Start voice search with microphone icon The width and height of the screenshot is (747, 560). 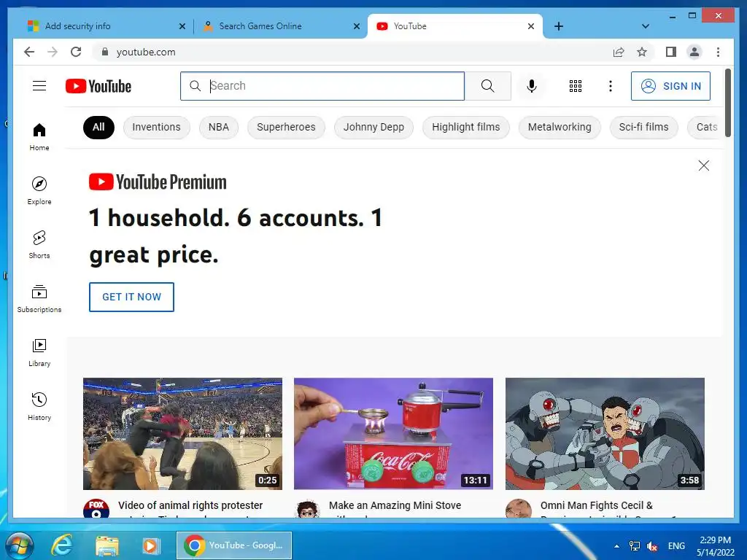[x=532, y=86]
